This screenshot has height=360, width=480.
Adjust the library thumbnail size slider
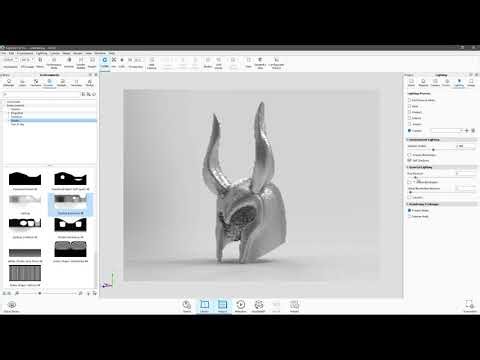(40, 293)
